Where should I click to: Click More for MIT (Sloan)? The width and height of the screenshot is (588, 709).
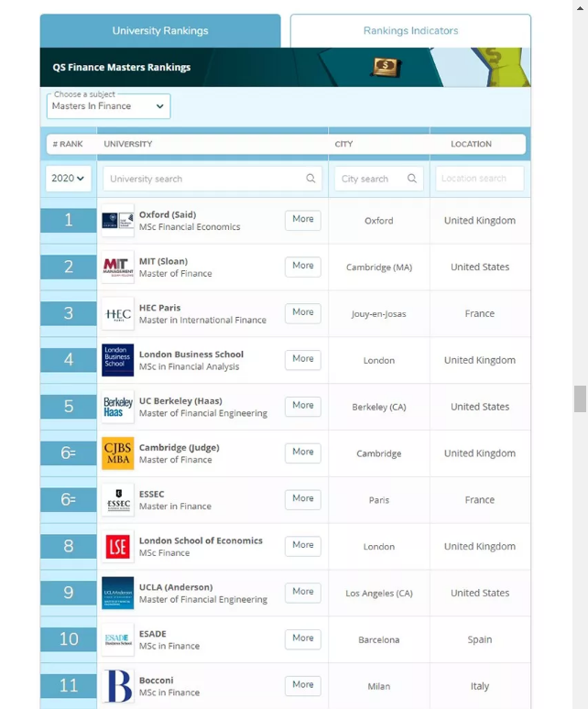tap(303, 267)
